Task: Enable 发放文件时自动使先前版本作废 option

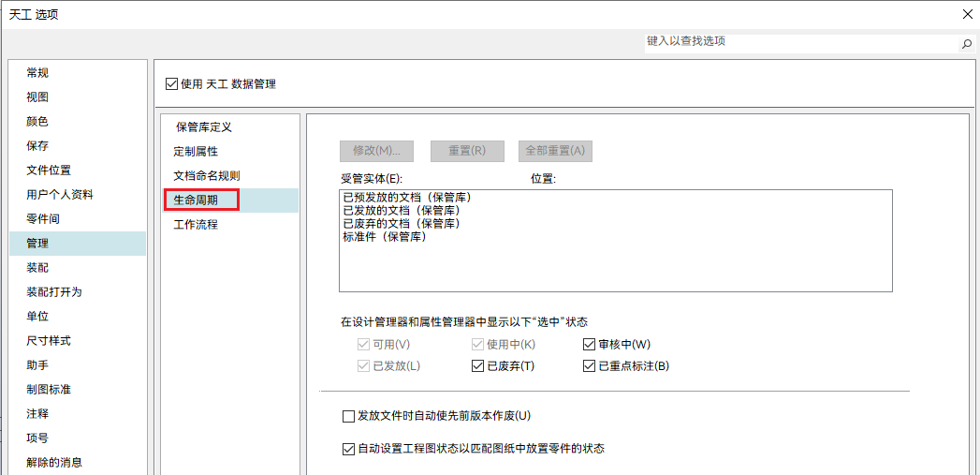Action: click(349, 416)
